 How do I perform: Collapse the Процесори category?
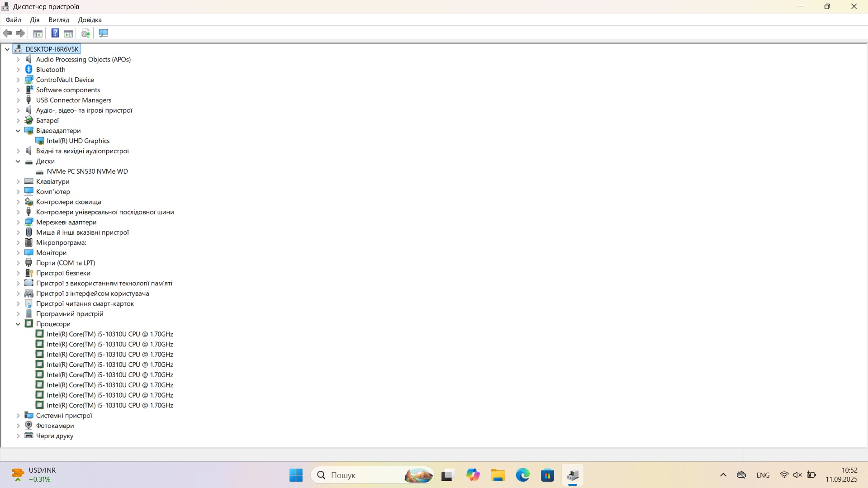pos(18,324)
